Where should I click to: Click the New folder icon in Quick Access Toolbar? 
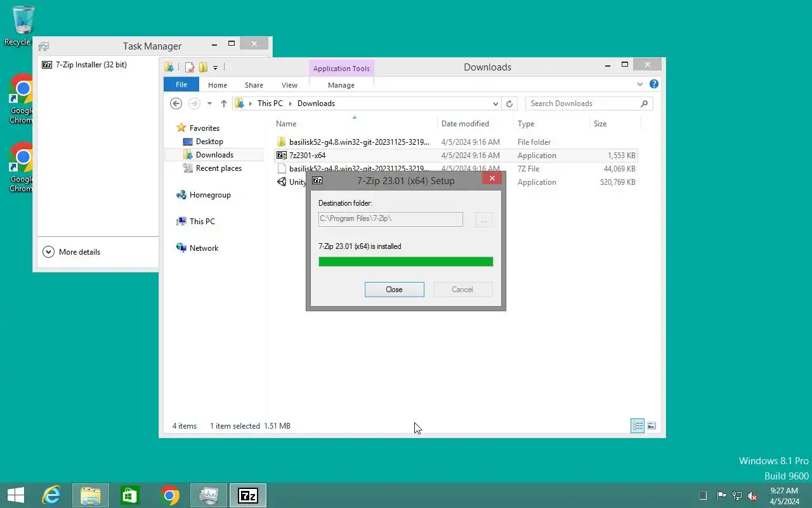[x=203, y=67]
